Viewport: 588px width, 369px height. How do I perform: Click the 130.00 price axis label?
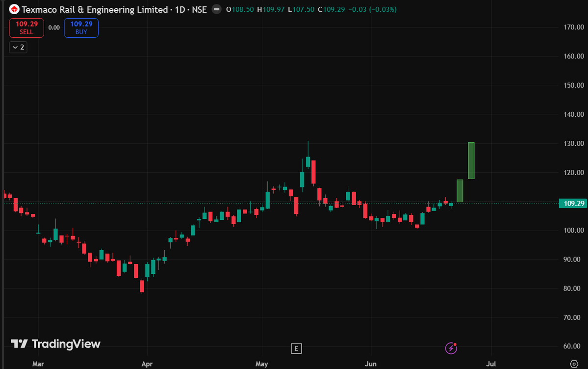pyautogui.click(x=574, y=143)
